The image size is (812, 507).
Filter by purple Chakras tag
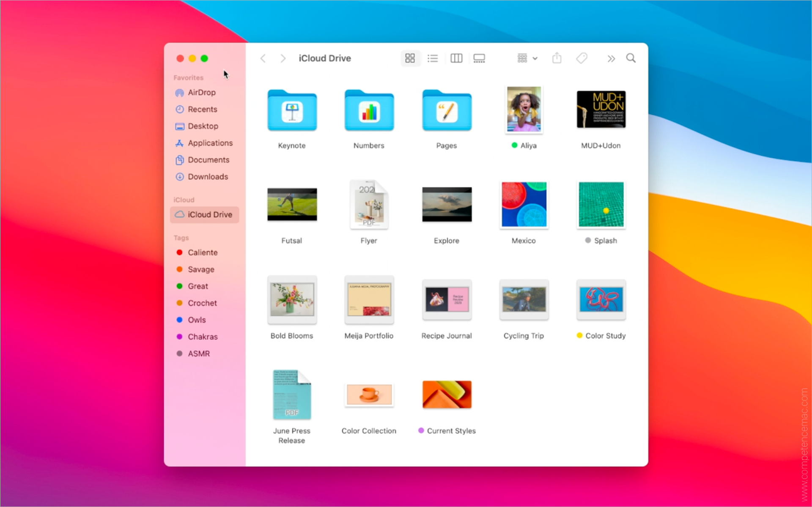(202, 337)
